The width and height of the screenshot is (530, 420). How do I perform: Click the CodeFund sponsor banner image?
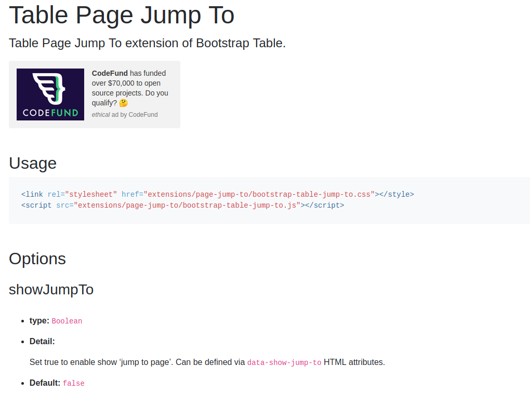(x=50, y=94)
